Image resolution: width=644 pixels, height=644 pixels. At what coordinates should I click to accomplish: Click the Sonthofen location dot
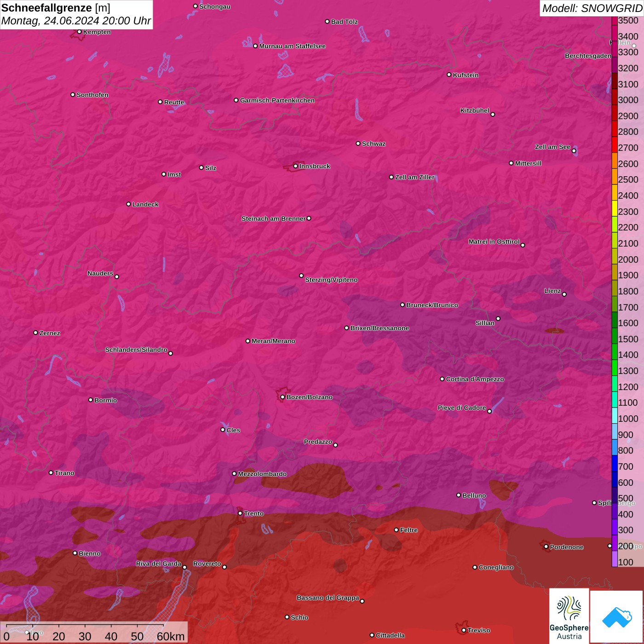(x=73, y=95)
